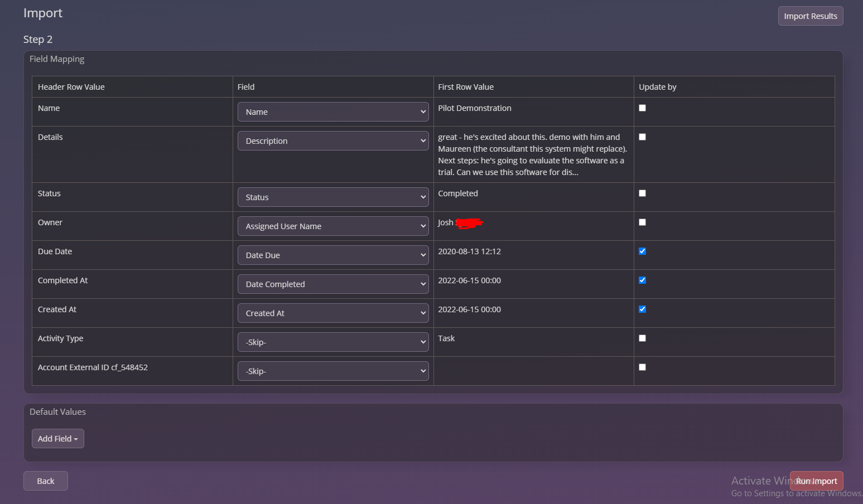This screenshot has height=504, width=863.
Task: Open the Date Completed dropdown
Action: click(x=333, y=284)
